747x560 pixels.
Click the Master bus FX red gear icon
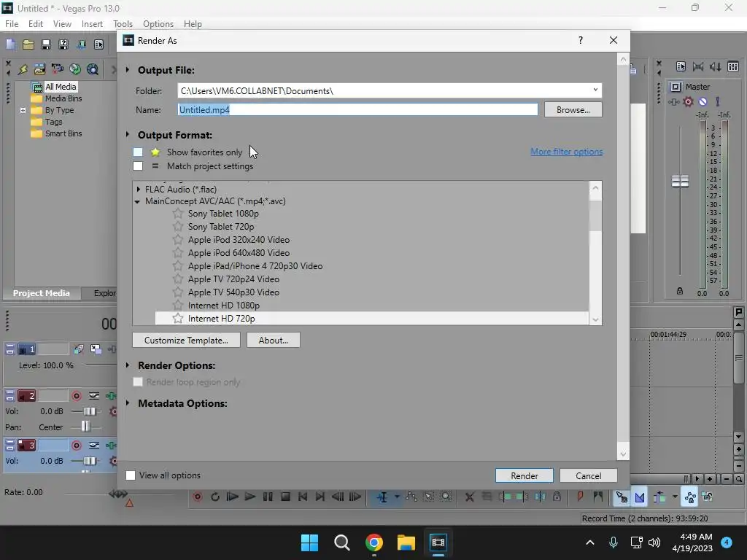point(688,101)
